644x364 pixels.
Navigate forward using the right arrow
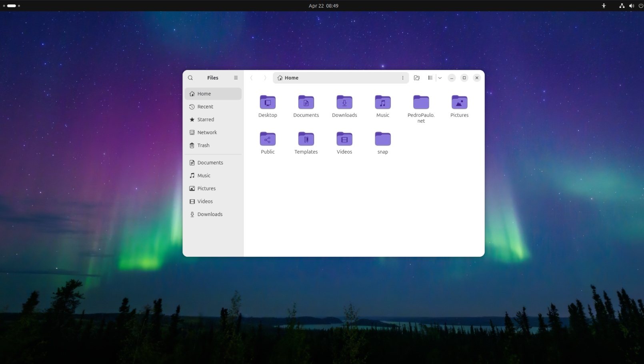265,78
